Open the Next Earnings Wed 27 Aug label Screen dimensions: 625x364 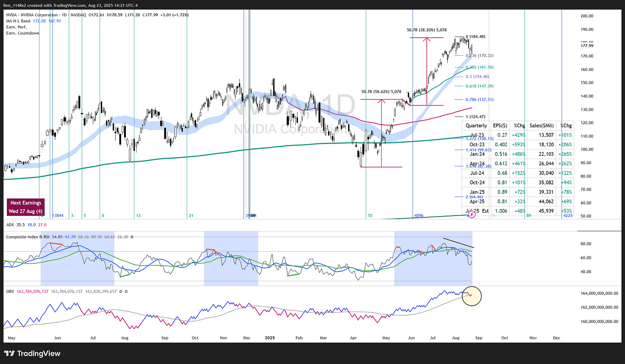click(26, 207)
